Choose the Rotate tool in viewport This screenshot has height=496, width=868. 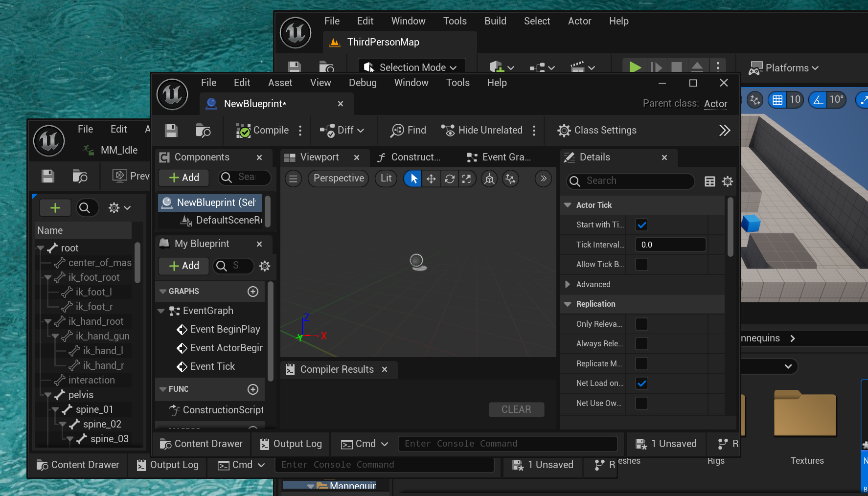pyautogui.click(x=449, y=179)
